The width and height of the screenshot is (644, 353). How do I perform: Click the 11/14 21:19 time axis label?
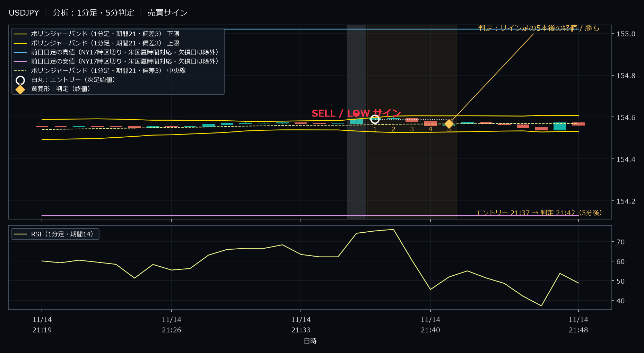tap(42, 325)
